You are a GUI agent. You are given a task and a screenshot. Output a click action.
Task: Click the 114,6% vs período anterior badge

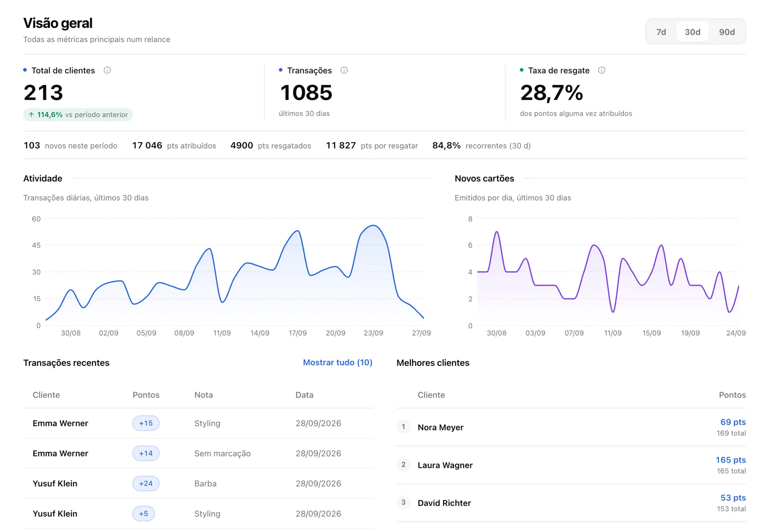(78, 115)
